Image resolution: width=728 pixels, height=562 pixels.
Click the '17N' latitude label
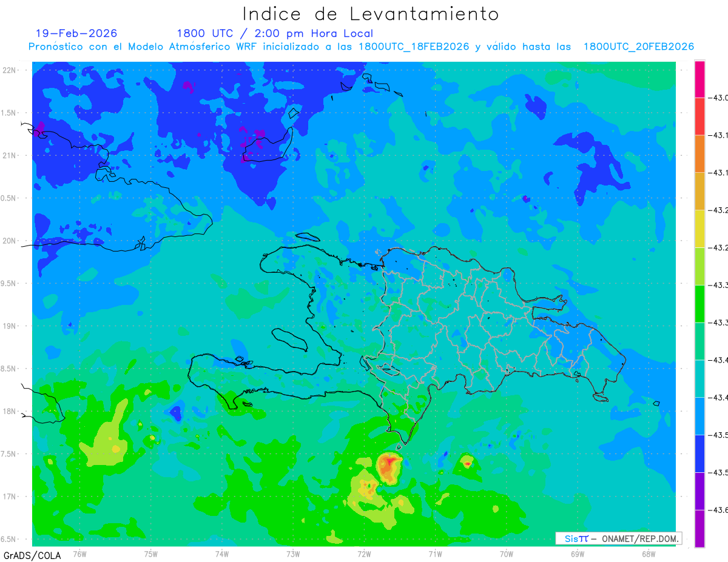click(10, 497)
